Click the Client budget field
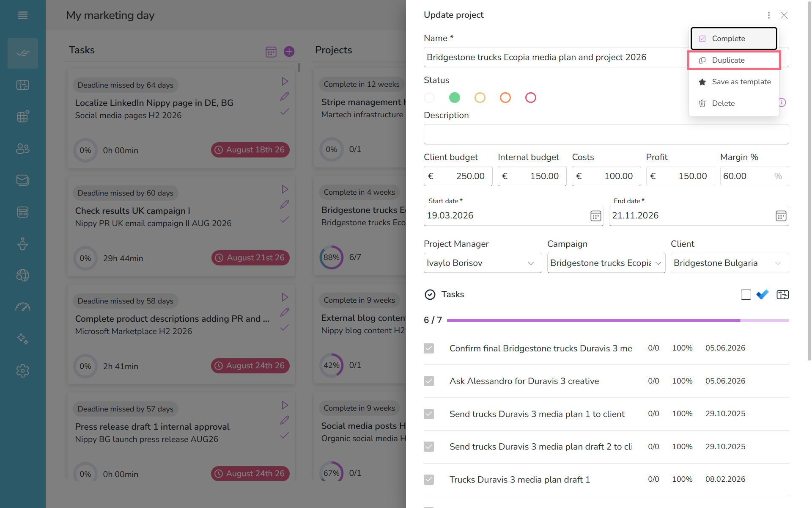The height and width of the screenshot is (508, 812). (x=458, y=176)
